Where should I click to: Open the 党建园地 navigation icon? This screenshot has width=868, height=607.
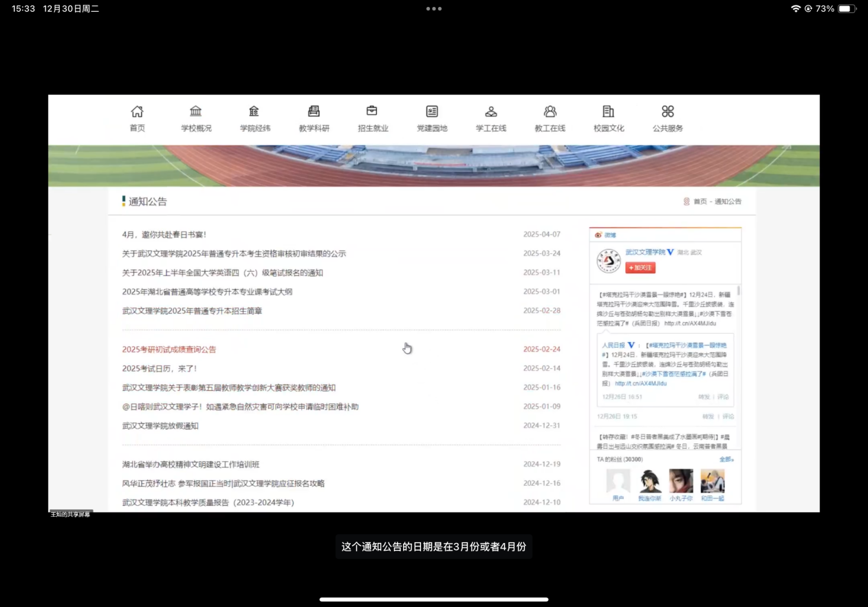pos(432,111)
